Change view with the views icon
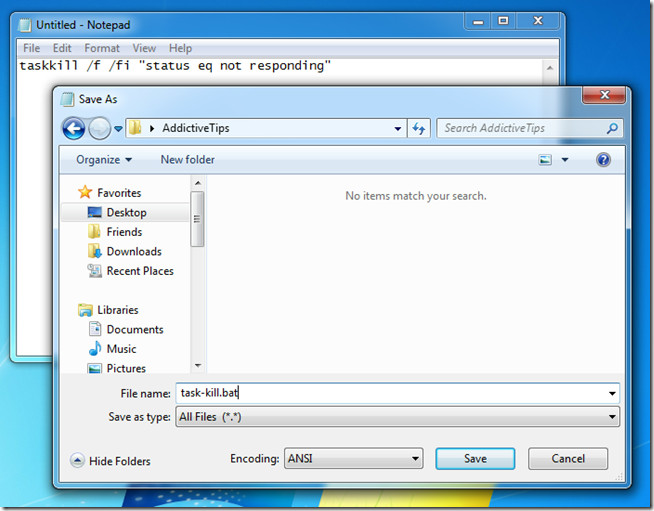This screenshot has height=511, width=654. (545, 160)
